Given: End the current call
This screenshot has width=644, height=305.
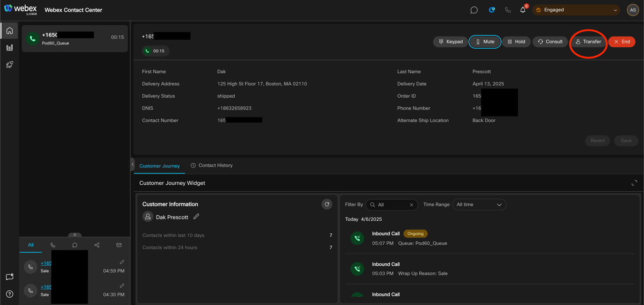Looking at the screenshot, I should click(622, 42).
